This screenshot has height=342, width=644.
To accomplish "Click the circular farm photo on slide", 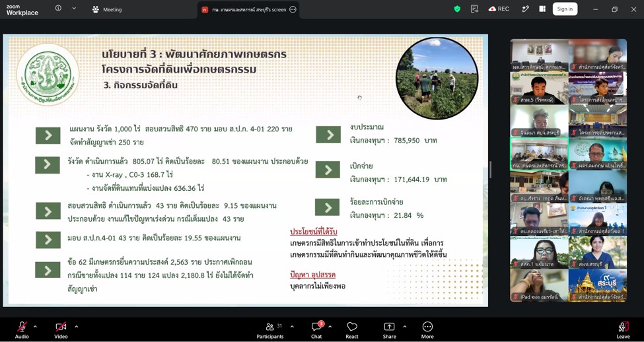I will point(437,79).
